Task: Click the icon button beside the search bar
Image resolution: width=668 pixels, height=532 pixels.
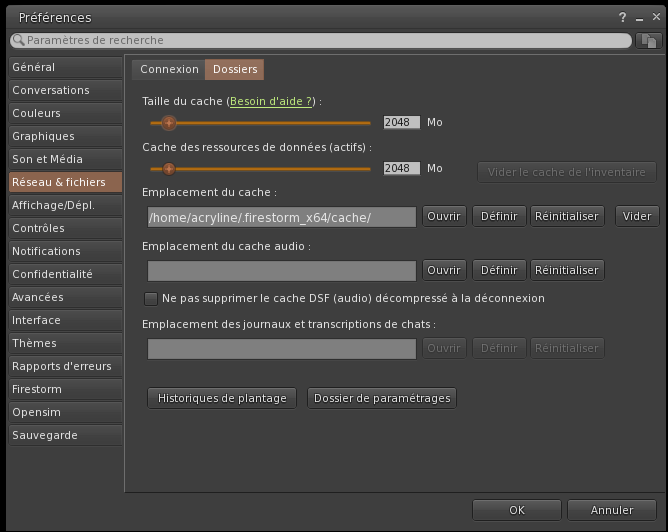Action: point(648,41)
